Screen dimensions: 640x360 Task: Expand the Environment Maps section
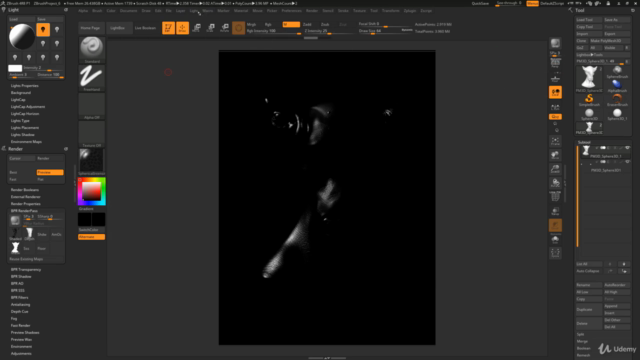[26, 142]
